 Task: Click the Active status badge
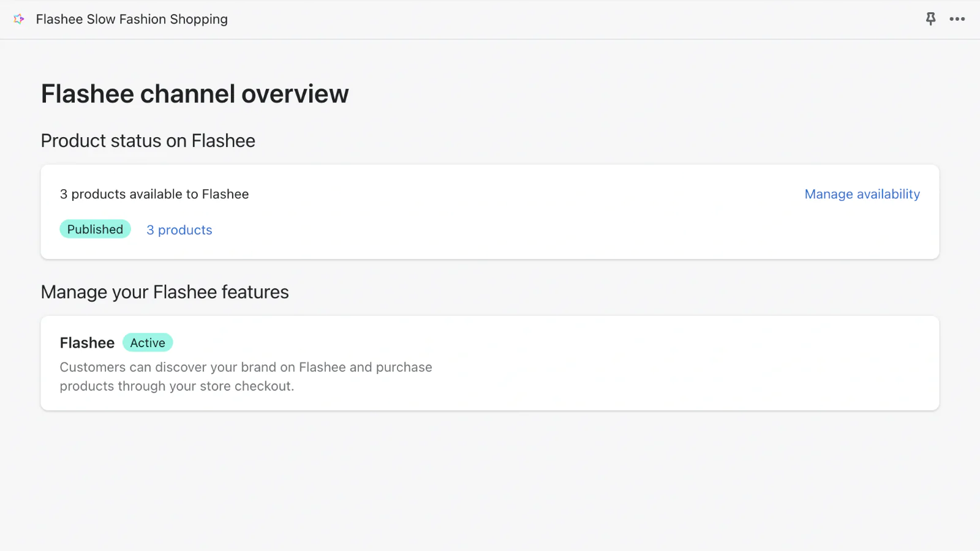[x=148, y=343]
